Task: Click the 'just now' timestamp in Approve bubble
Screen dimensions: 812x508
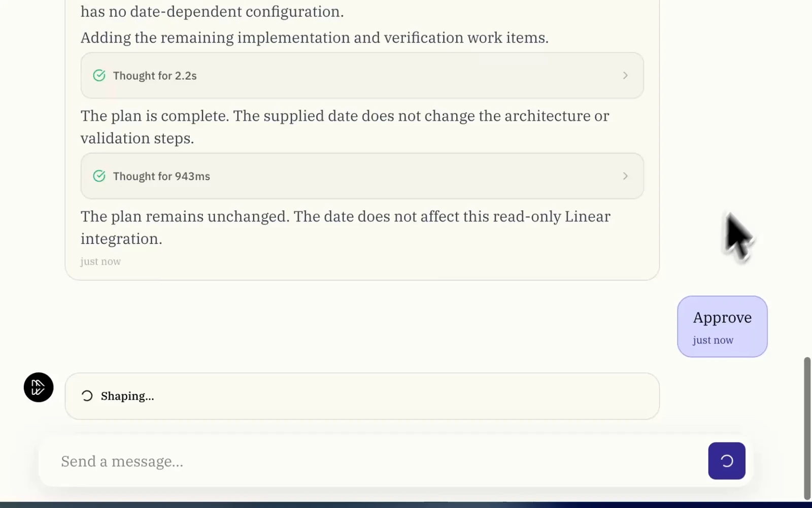Action: click(713, 340)
